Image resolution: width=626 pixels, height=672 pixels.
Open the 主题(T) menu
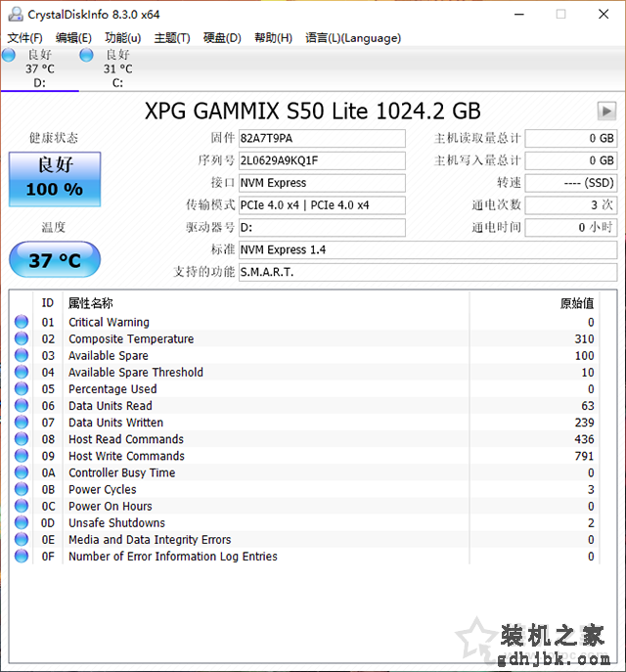[172, 38]
